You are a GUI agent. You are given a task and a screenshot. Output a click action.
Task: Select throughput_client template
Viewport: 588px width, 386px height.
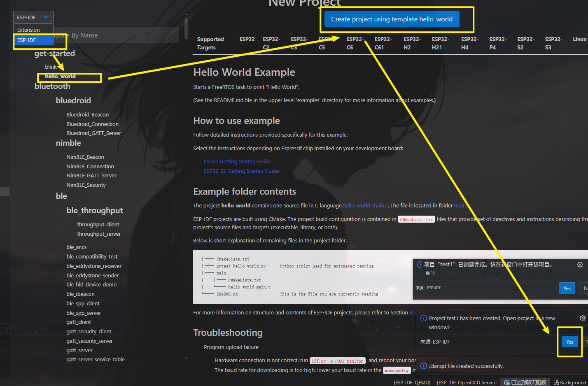[x=98, y=224]
